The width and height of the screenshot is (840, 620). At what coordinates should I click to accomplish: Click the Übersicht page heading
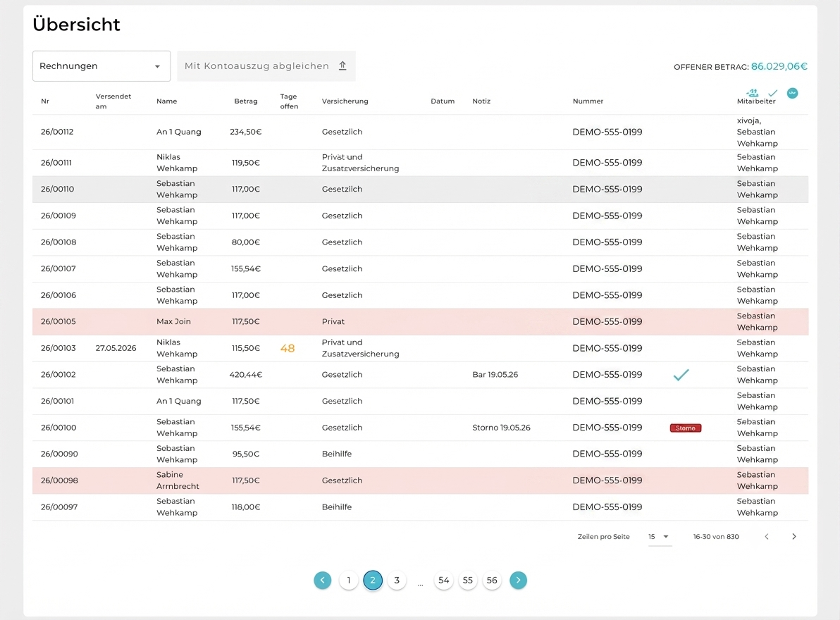[76, 25]
